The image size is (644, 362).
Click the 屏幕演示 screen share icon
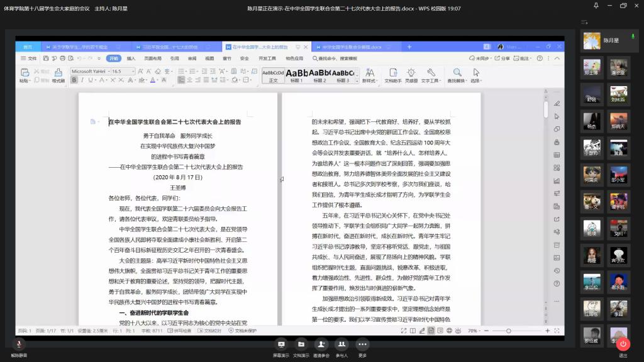coord(281,344)
